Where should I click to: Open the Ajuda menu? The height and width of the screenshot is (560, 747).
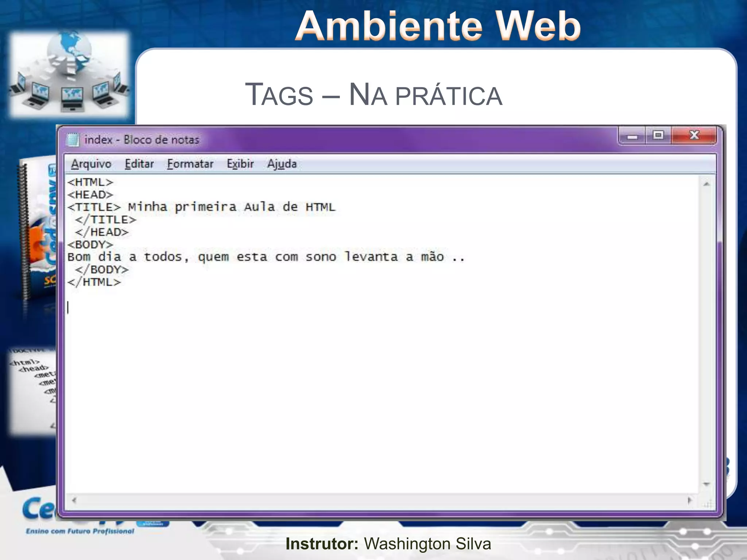(x=282, y=164)
